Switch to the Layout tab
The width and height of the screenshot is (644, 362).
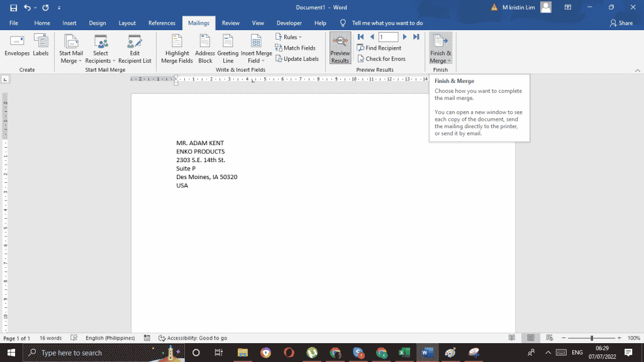[127, 23]
